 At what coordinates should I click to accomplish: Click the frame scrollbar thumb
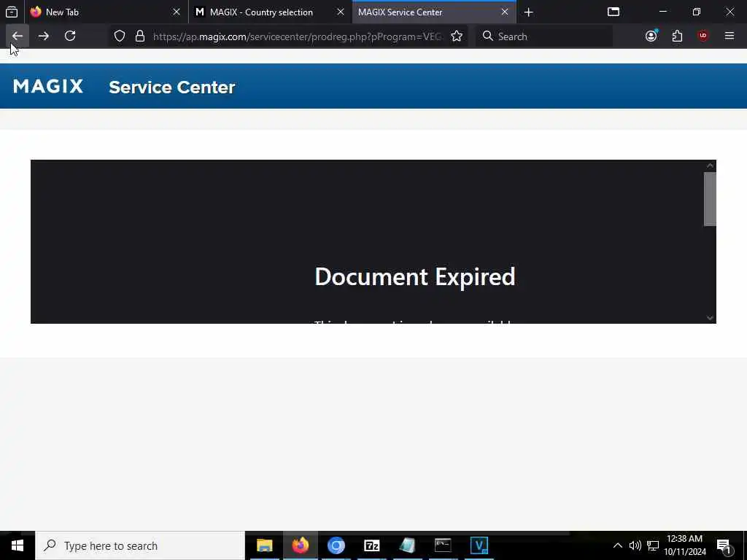click(x=710, y=199)
